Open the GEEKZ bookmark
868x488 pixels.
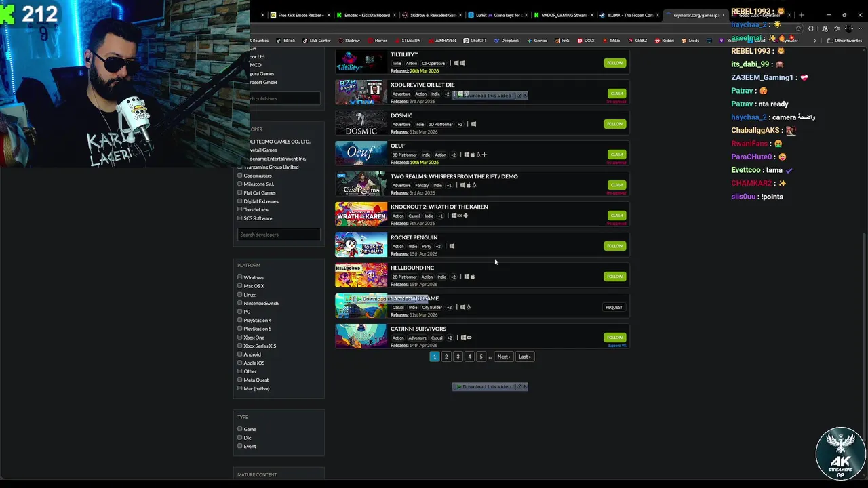pyautogui.click(x=638, y=41)
